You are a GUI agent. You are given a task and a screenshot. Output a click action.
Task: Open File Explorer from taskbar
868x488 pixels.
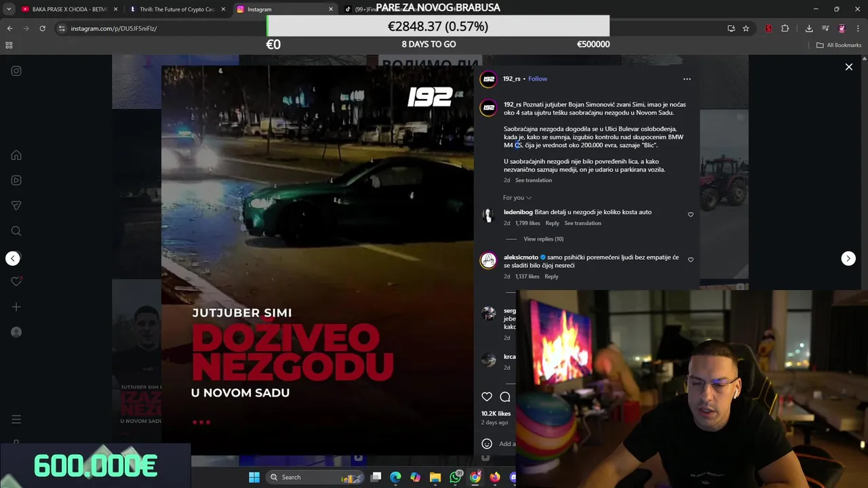pos(435,477)
